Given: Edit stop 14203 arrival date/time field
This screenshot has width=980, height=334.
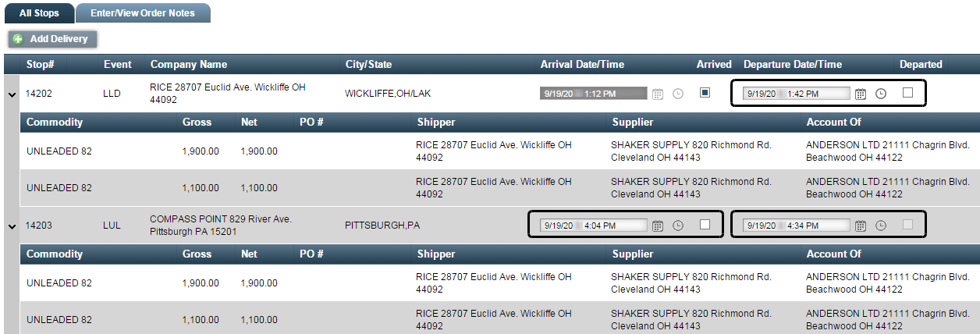Looking at the screenshot, I should [x=594, y=226].
